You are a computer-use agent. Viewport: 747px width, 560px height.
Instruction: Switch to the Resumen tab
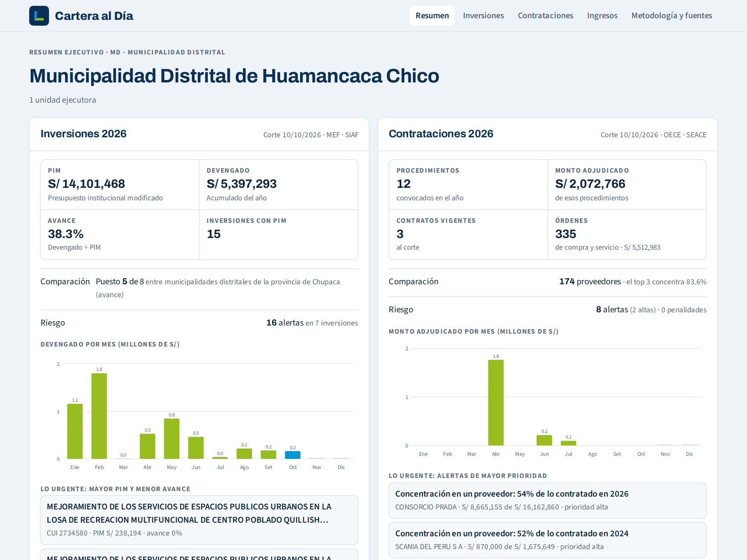tap(432, 16)
